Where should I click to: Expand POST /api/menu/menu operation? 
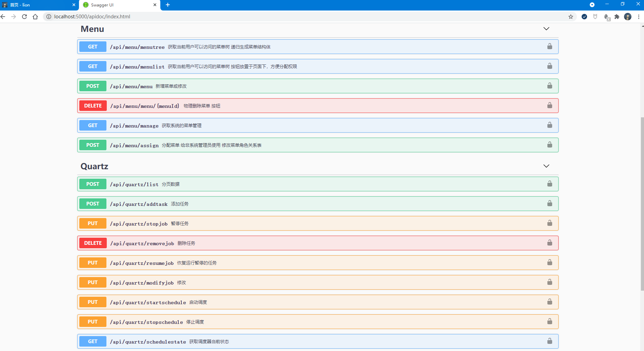[318, 86]
